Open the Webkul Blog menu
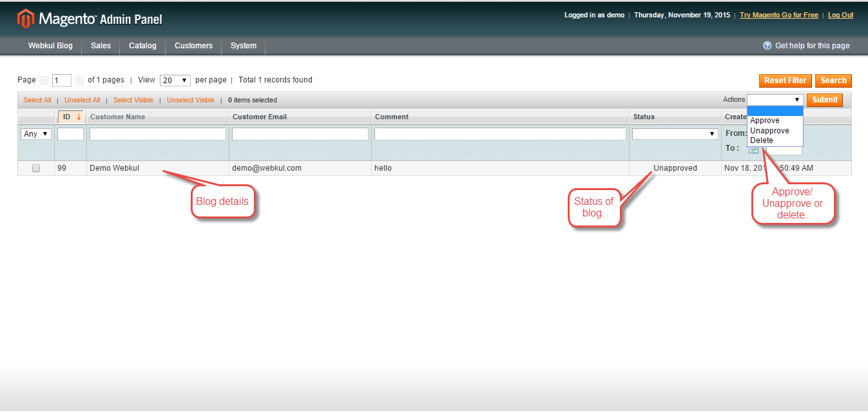The height and width of the screenshot is (413, 868). 50,46
